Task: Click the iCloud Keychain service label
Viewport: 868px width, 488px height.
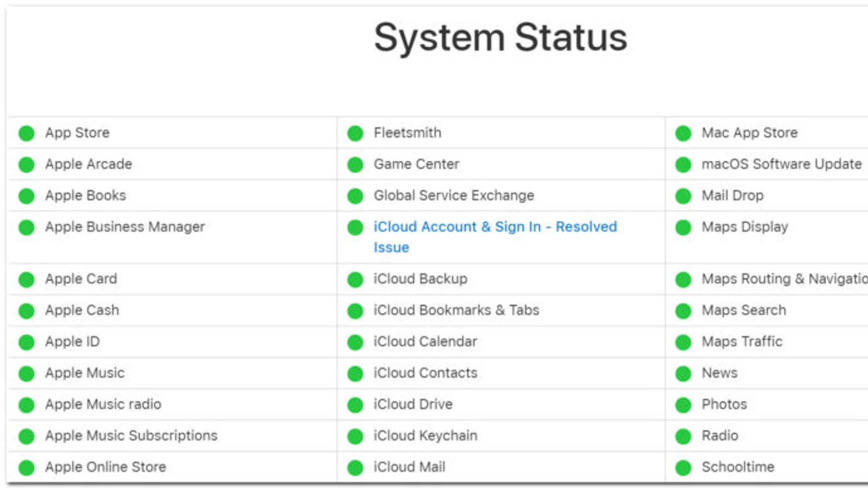Action: [425, 435]
